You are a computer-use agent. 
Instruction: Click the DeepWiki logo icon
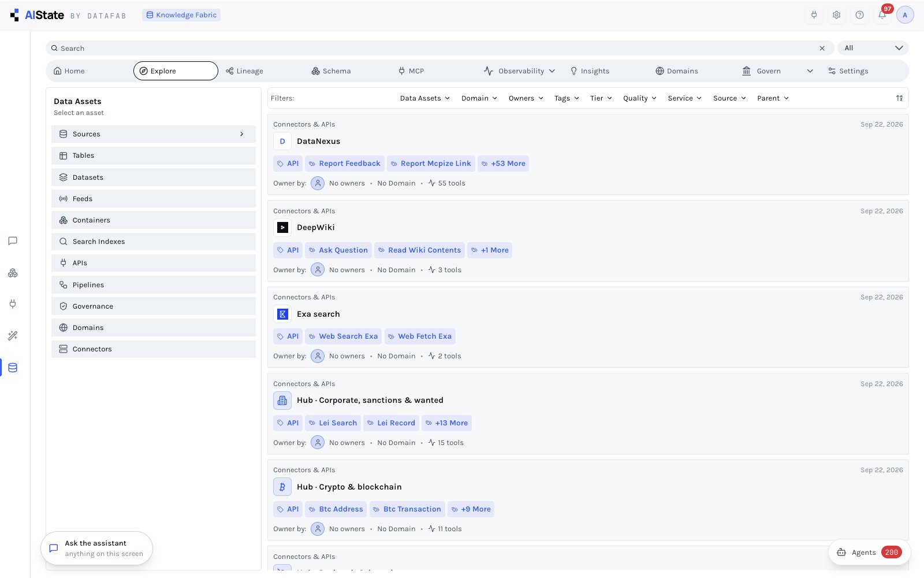282,228
